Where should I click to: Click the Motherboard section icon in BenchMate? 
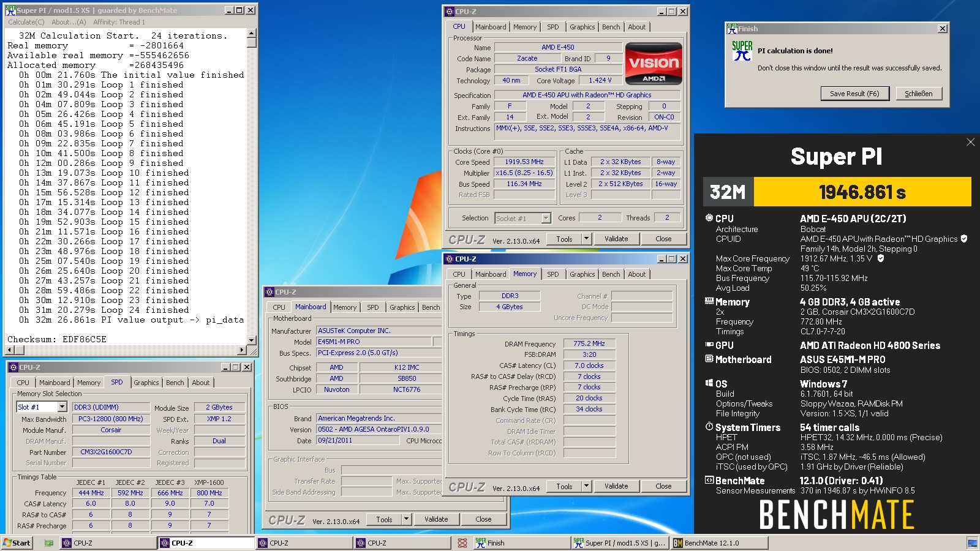[709, 359]
